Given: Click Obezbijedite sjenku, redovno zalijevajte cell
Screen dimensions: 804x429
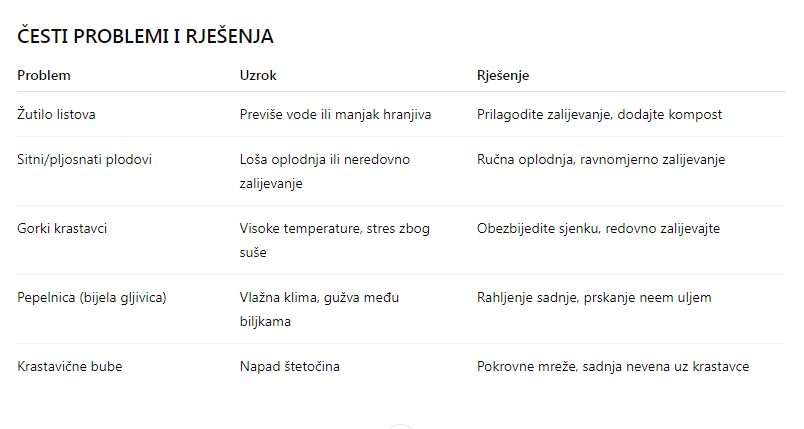Looking at the screenshot, I should point(598,229).
